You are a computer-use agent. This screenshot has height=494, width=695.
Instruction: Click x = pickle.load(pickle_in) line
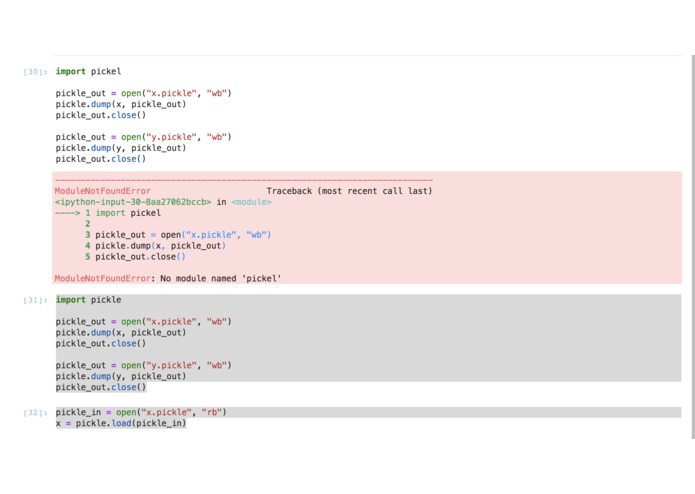121,424
